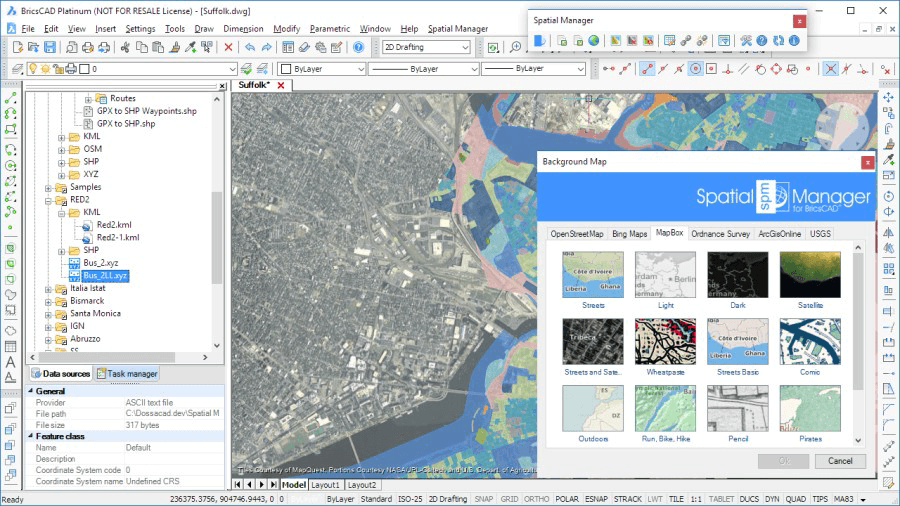Screen dimensions: 900x506
Task: Toggle SNAP in status bar
Action: pyautogui.click(x=484, y=499)
